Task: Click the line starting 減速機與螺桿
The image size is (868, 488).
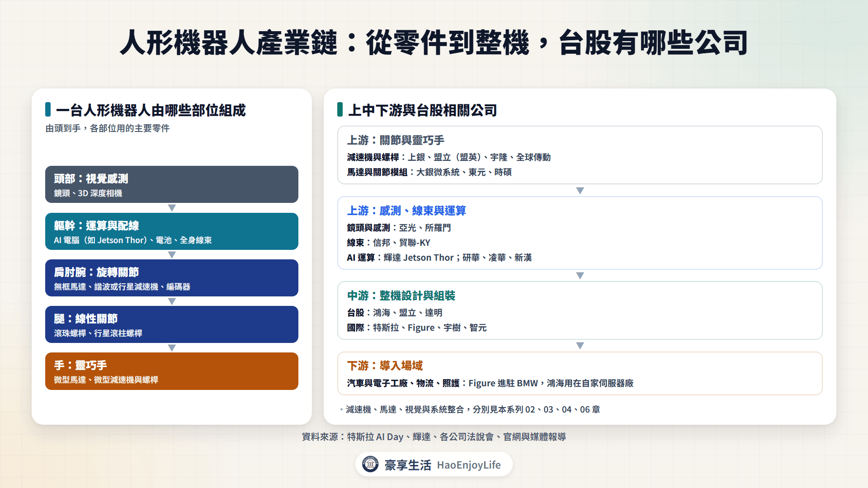Action: pyautogui.click(x=449, y=157)
